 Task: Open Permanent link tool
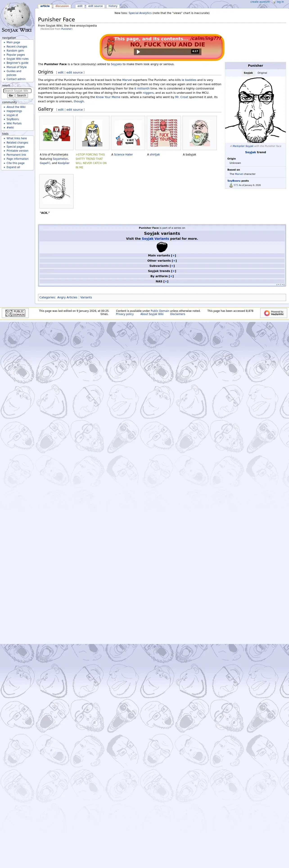click(x=16, y=155)
